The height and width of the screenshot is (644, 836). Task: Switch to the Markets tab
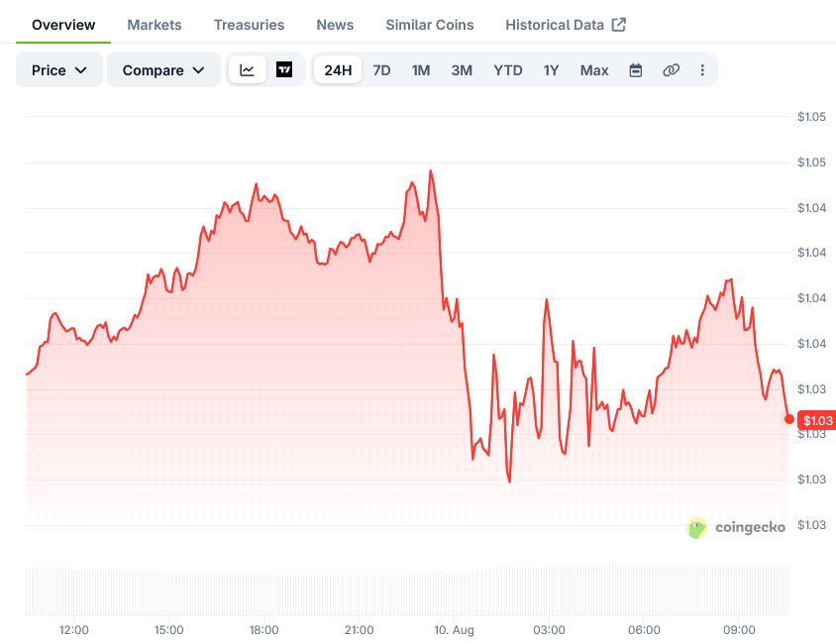pos(155,25)
